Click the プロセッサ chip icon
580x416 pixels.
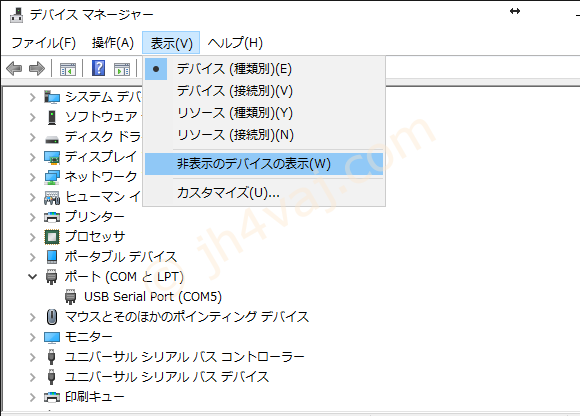point(52,237)
